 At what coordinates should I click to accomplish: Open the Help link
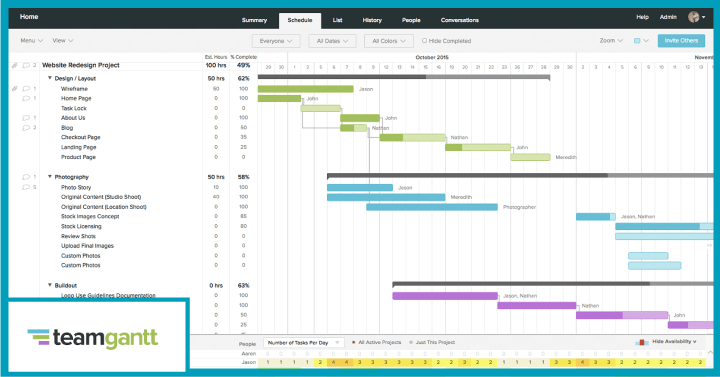pos(642,17)
